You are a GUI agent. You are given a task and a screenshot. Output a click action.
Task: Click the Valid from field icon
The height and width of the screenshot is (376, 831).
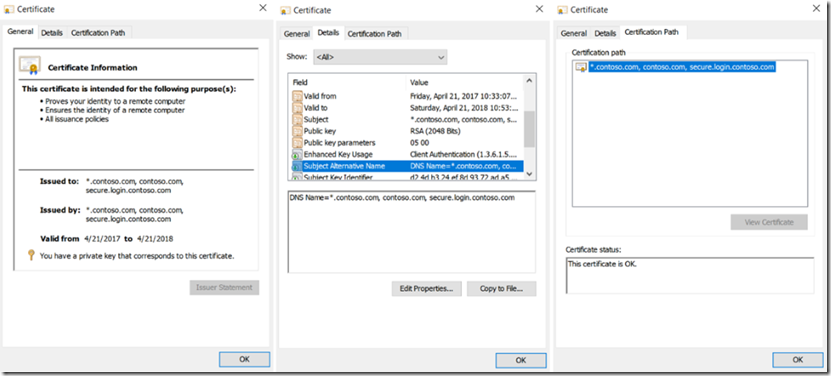pos(297,97)
